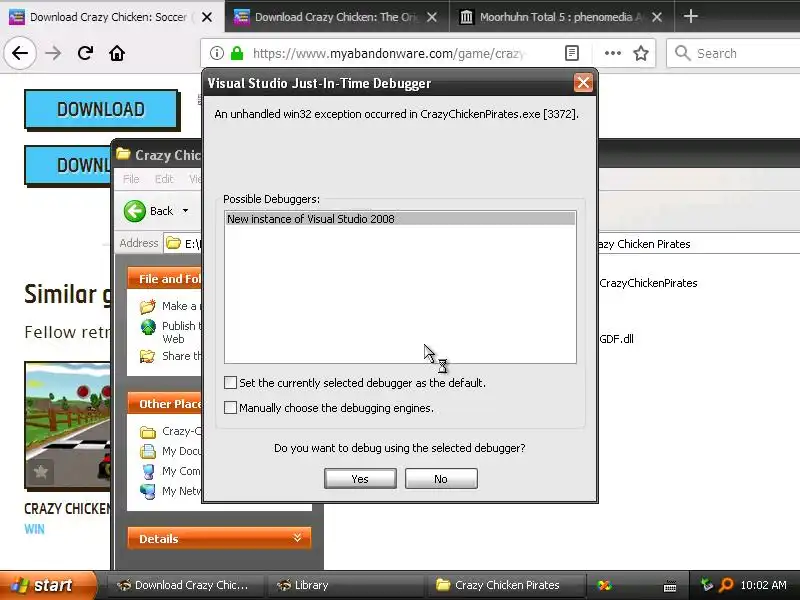Reload the Firefox page
800x600 pixels.
click(x=85, y=53)
